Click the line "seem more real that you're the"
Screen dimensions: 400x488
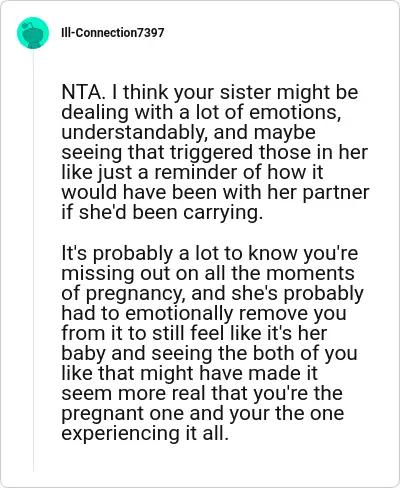(x=202, y=393)
